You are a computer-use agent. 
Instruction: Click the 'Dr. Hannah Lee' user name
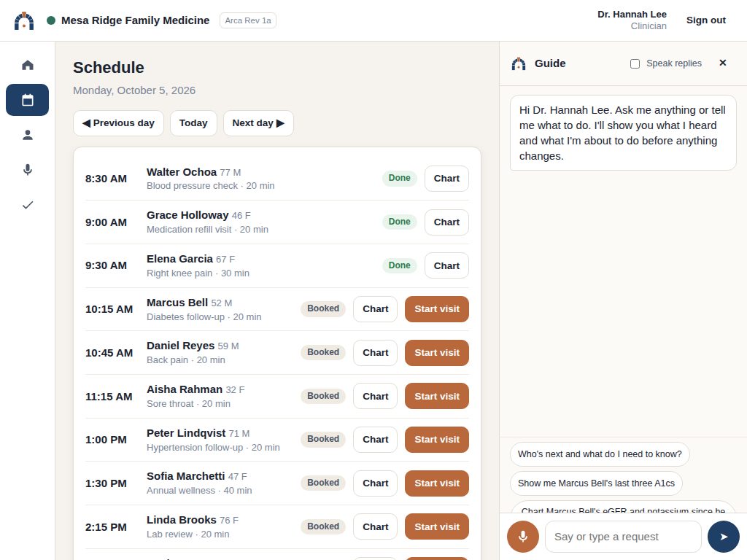click(x=632, y=15)
